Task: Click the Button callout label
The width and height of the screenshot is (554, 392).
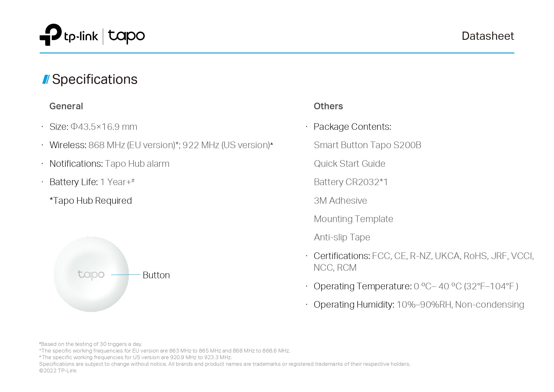Action: [156, 275]
